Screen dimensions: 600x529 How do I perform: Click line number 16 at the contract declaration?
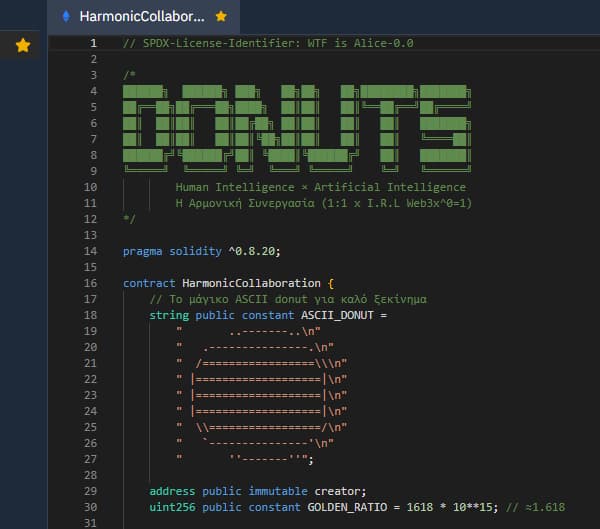pos(90,283)
